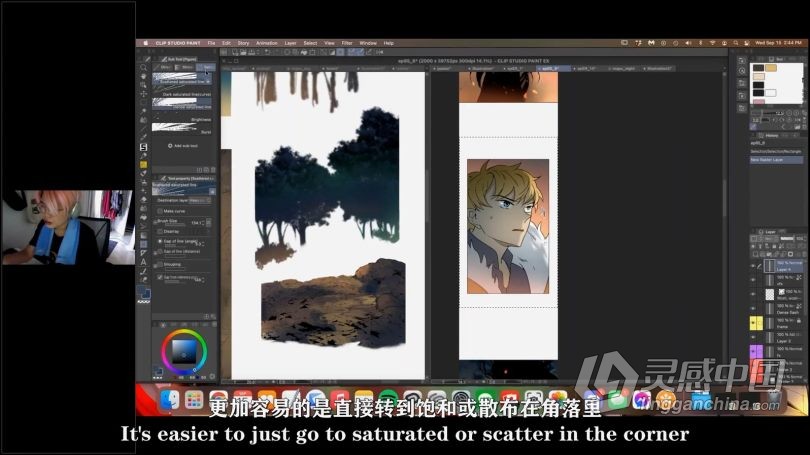Pick the pink swatch in top-right panel
This screenshot has width=810, height=455.
click(x=758, y=102)
